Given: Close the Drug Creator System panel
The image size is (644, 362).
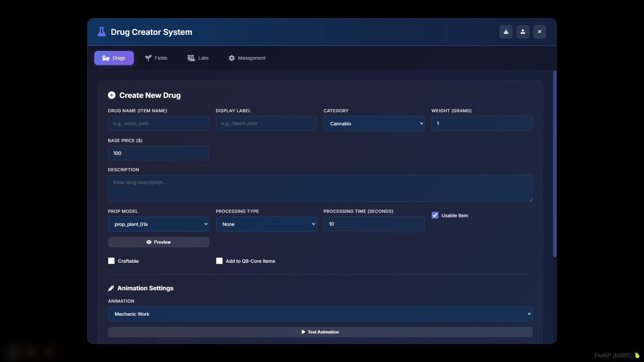Looking at the screenshot, I should click(539, 32).
